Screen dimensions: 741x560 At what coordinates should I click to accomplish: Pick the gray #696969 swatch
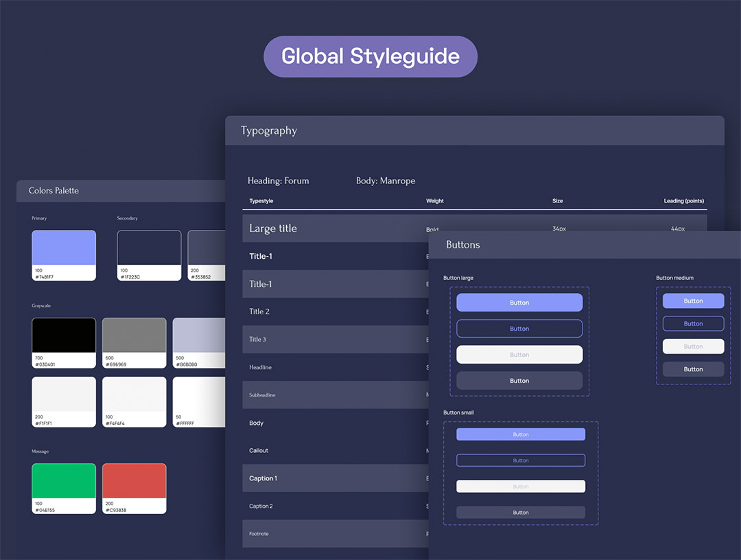click(134, 336)
